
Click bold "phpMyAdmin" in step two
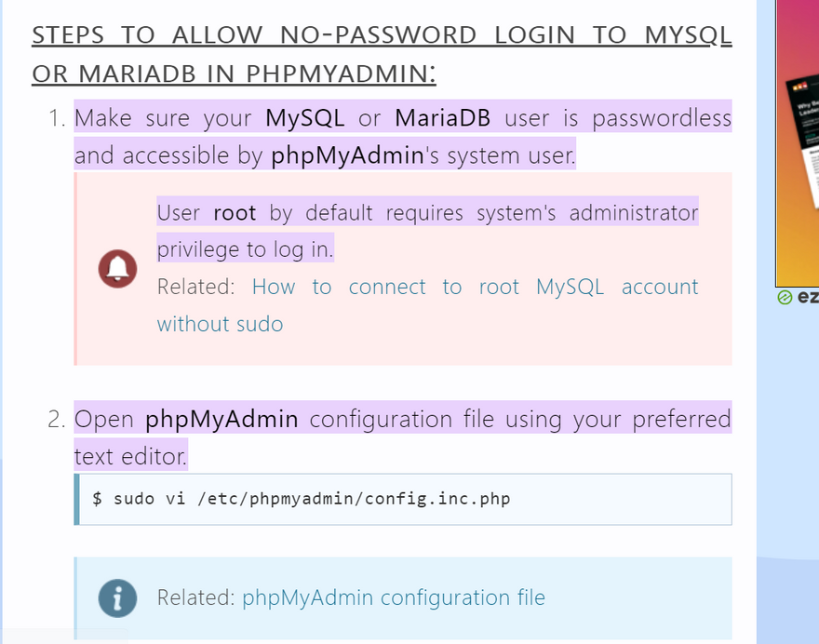[x=222, y=419]
